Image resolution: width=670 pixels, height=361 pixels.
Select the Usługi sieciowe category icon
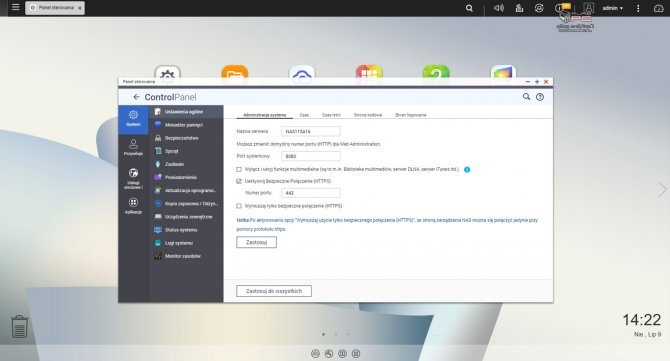(x=133, y=178)
